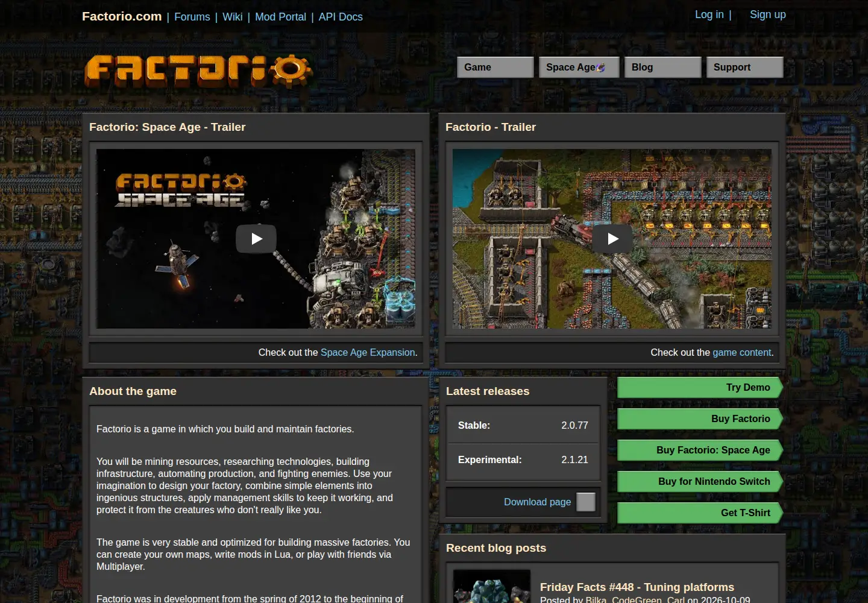Follow the game content link

(742, 352)
